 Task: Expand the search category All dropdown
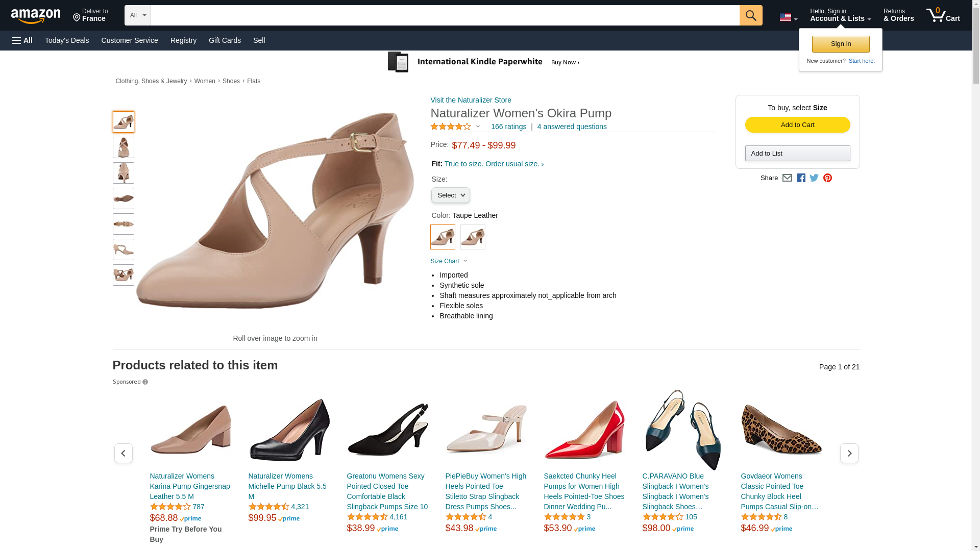[x=137, y=15]
